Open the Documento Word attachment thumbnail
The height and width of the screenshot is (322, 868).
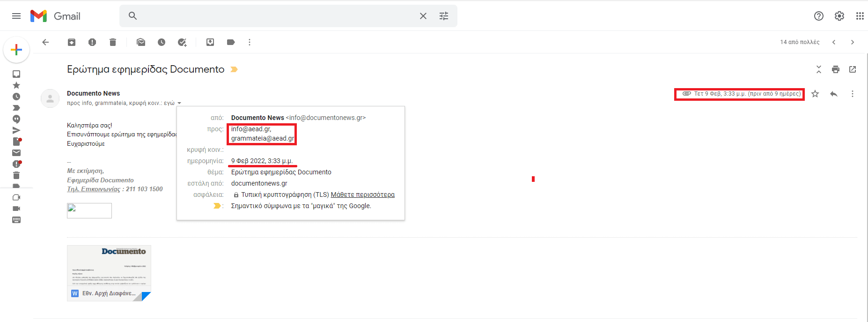(109, 273)
